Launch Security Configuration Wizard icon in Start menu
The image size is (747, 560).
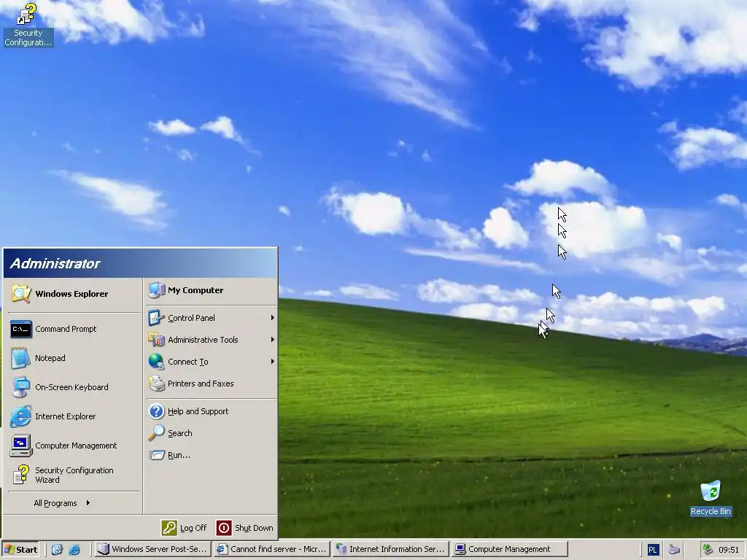tap(21, 475)
